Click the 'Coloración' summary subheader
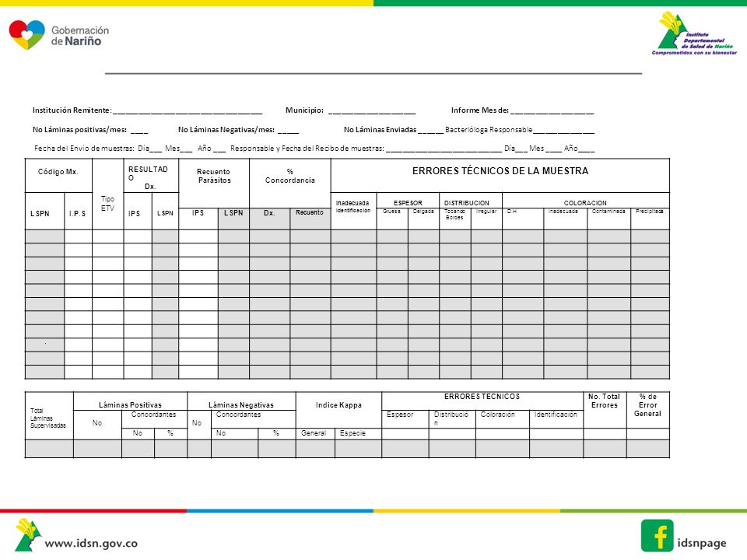Image resolution: width=747 pixels, height=560 pixels. pos(497,415)
